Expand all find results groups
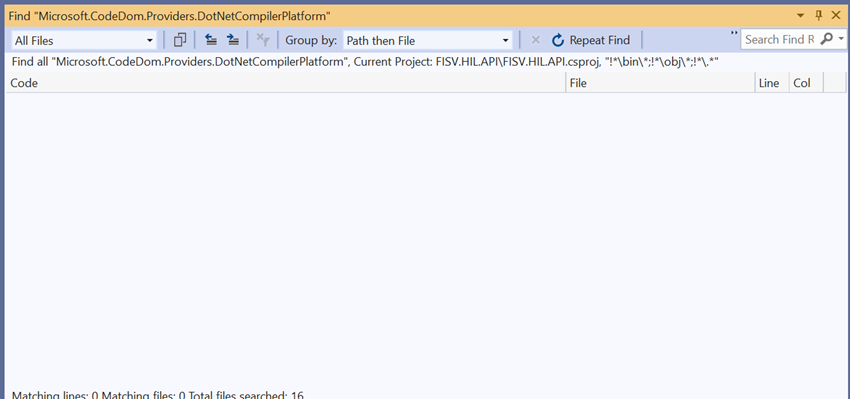 tap(233, 40)
